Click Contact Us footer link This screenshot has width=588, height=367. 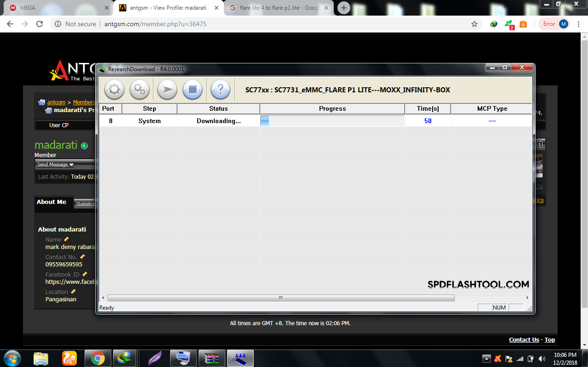coord(524,340)
